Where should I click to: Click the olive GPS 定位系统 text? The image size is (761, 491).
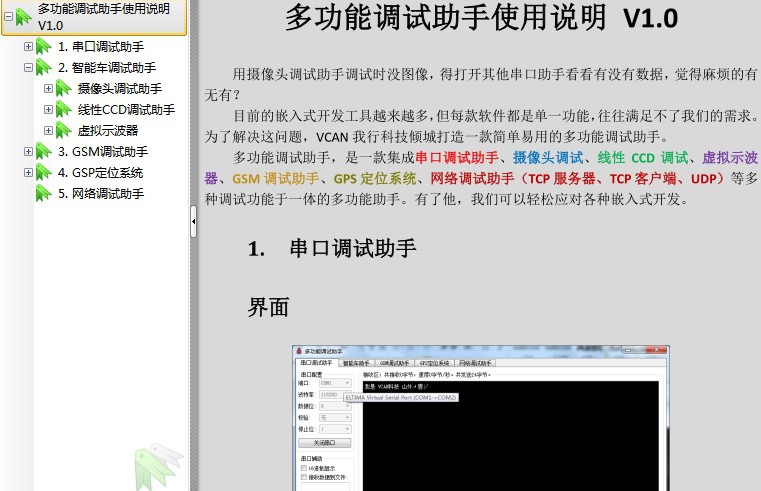(375, 179)
